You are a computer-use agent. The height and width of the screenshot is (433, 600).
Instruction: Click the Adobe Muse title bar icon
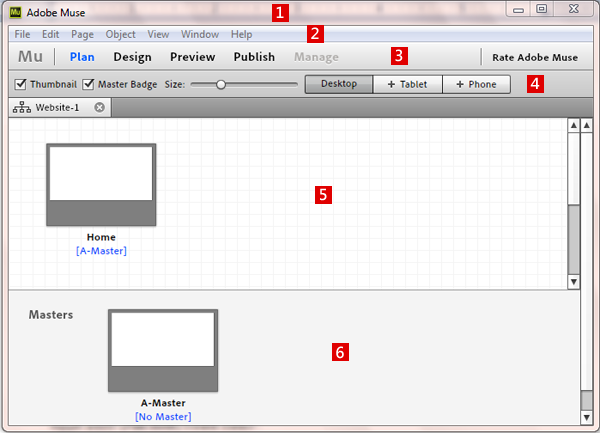(15, 12)
